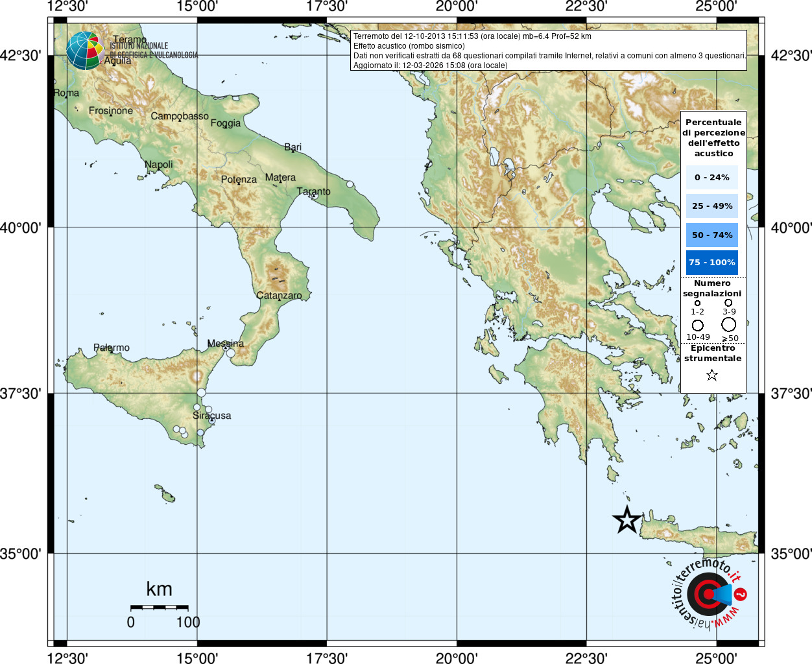The image size is (812, 664).
Task: Click the INGV globe logo
Action: (x=85, y=51)
